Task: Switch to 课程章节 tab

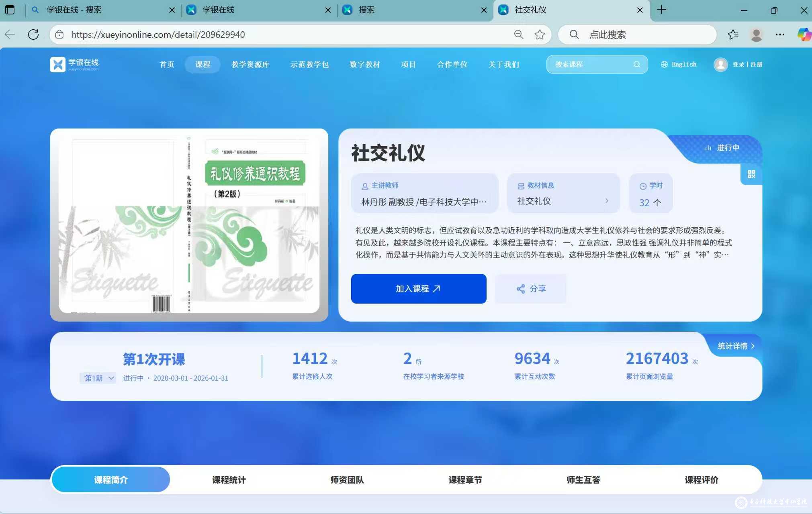Action: [x=465, y=479]
